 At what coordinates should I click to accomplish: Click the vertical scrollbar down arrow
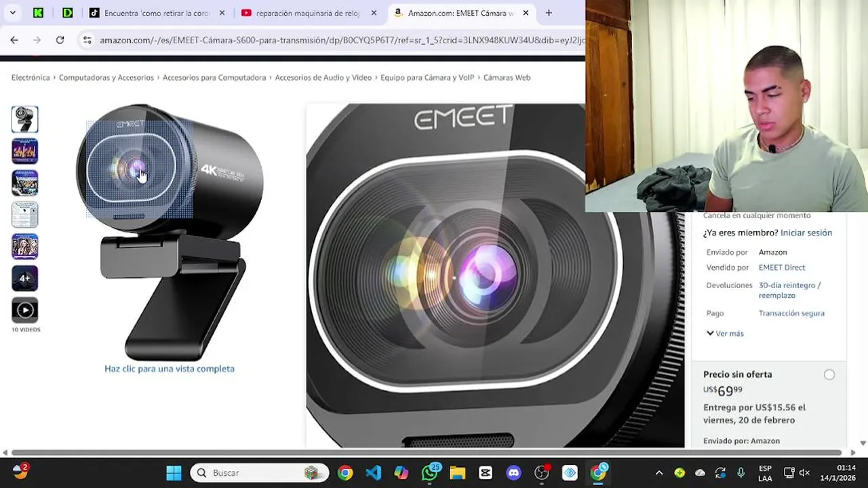point(863,443)
